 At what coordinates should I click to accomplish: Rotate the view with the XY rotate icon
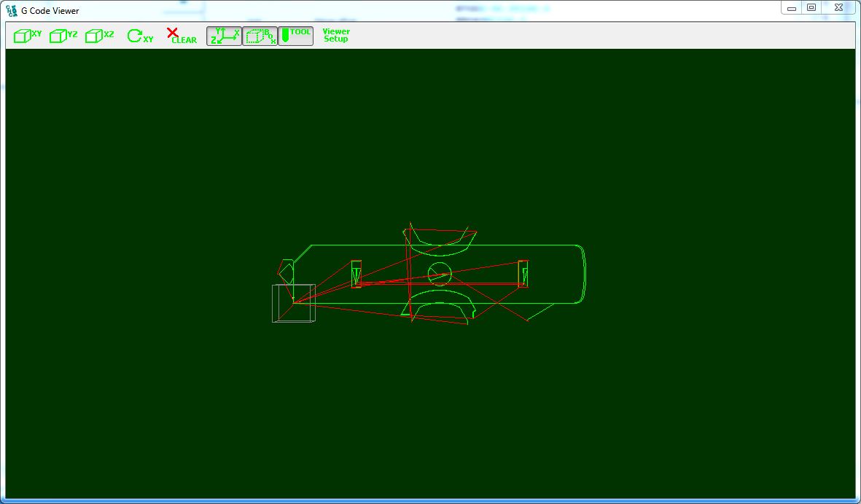pos(140,36)
